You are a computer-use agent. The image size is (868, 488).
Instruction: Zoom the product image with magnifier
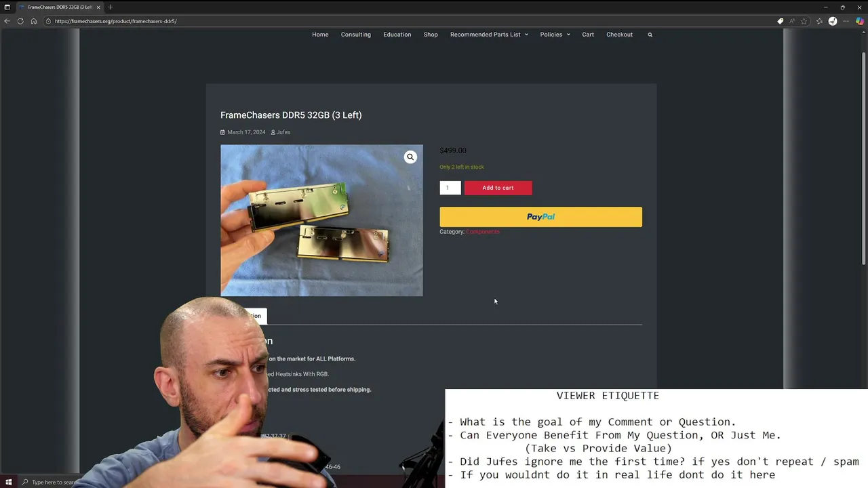[x=410, y=157]
